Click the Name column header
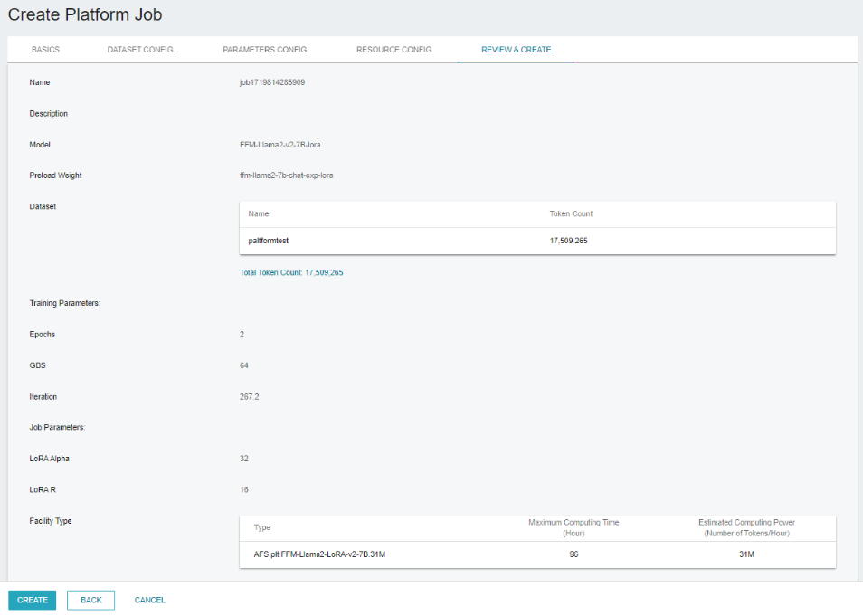The image size is (863, 616). [258, 213]
